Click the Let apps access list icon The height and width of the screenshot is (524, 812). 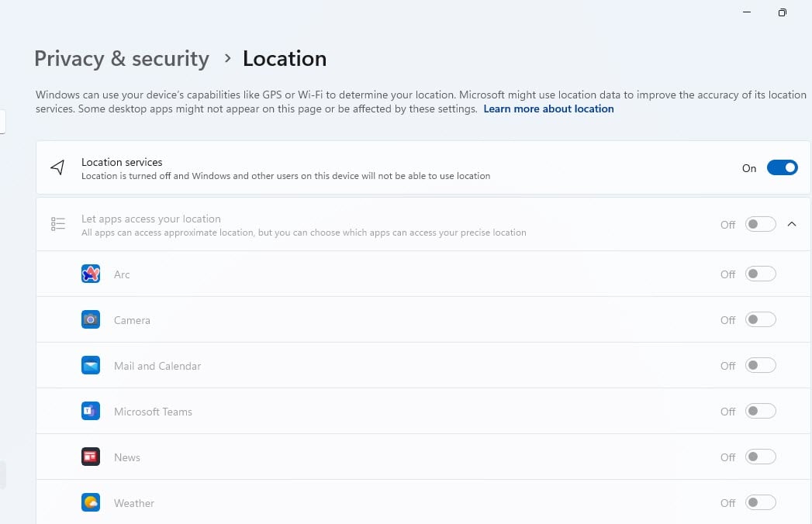(58, 224)
